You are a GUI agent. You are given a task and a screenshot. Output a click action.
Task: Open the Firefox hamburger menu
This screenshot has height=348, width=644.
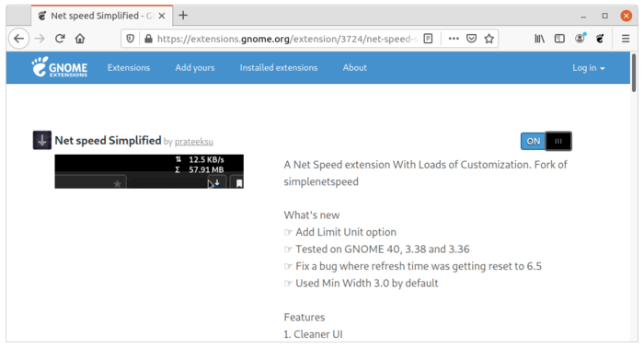click(x=626, y=39)
